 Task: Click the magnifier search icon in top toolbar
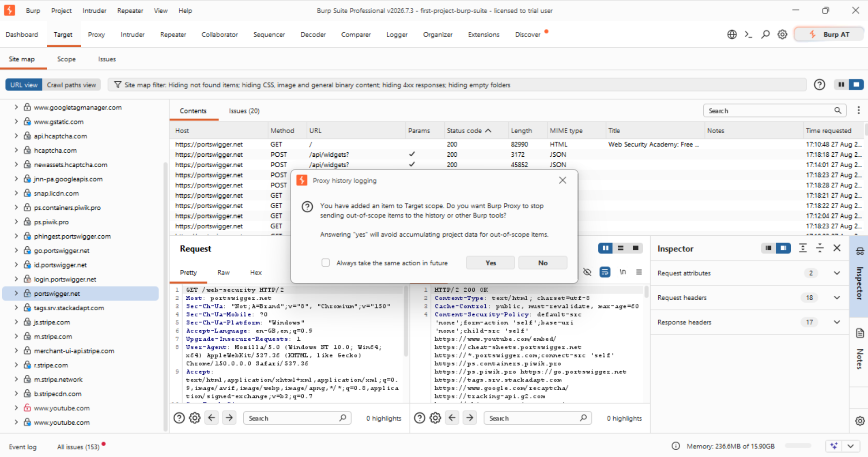[x=765, y=35]
